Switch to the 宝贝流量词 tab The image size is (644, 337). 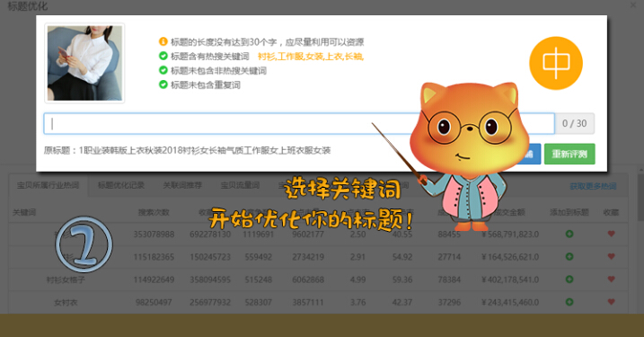tap(241, 185)
